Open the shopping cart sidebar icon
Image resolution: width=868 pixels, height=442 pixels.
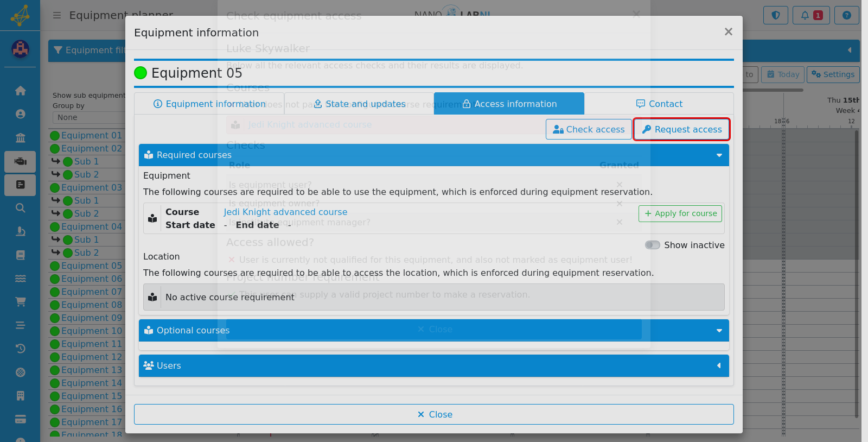click(20, 301)
